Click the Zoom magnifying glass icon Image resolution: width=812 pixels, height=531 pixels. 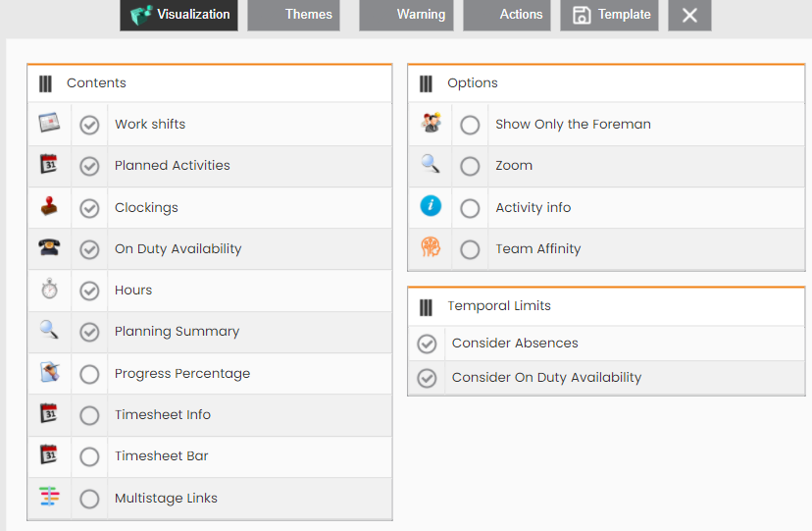431,164
